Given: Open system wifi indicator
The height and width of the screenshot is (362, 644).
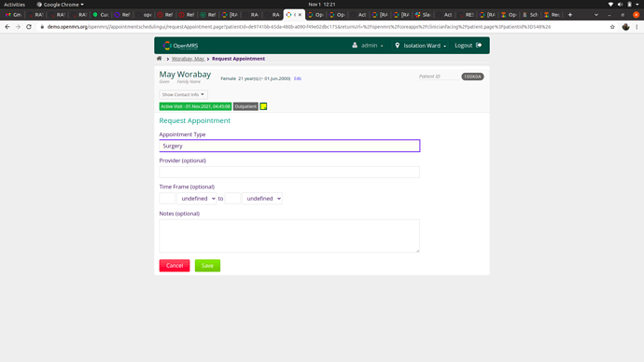Looking at the screenshot, I should pos(610,4).
